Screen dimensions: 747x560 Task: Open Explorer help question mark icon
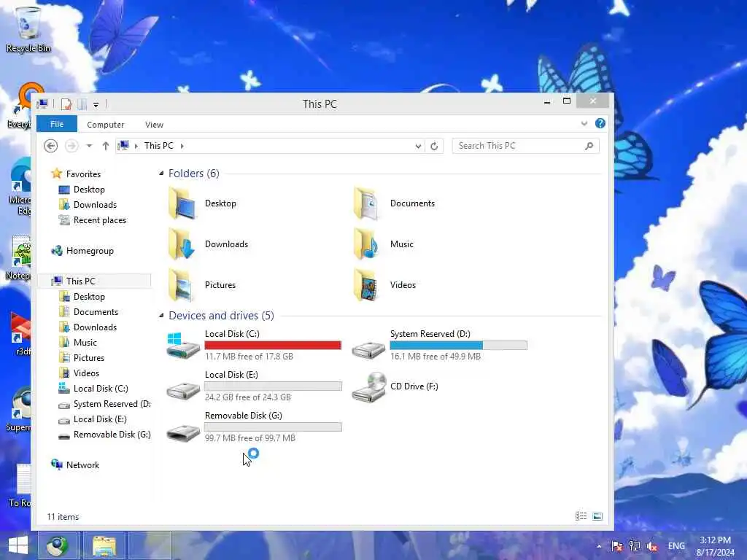[600, 123]
